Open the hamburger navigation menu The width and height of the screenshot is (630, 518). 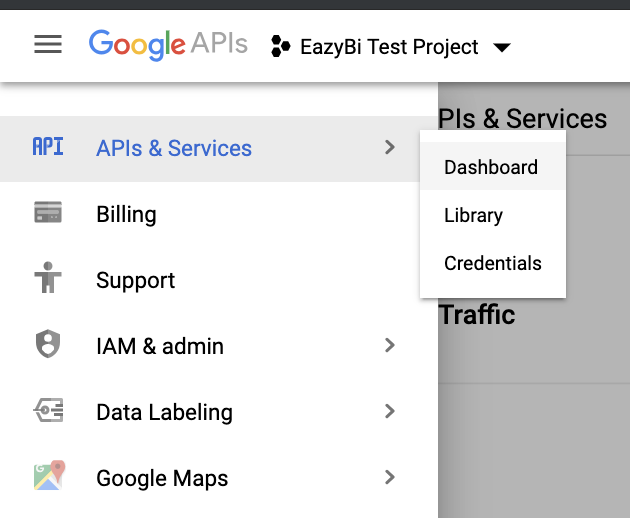48,45
